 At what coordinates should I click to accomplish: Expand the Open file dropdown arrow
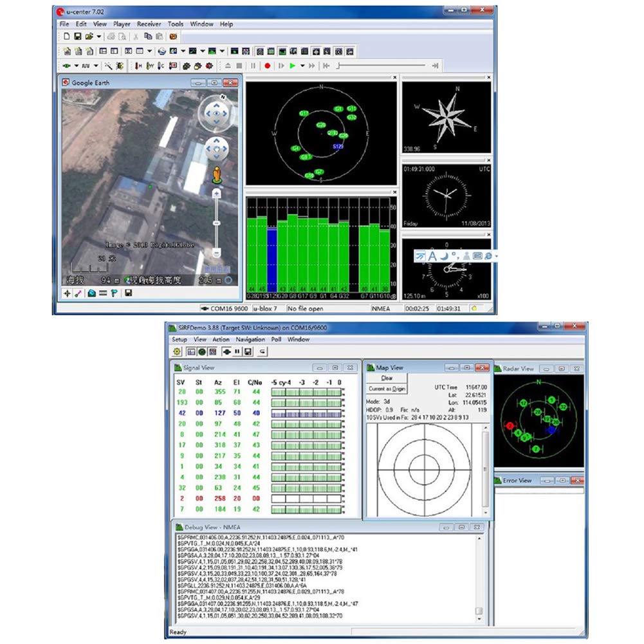point(98,37)
